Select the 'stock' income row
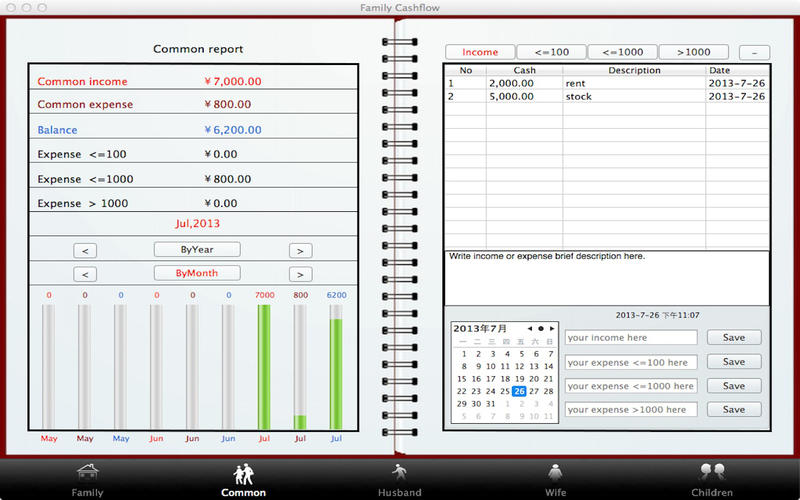 pyautogui.click(x=607, y=96)
